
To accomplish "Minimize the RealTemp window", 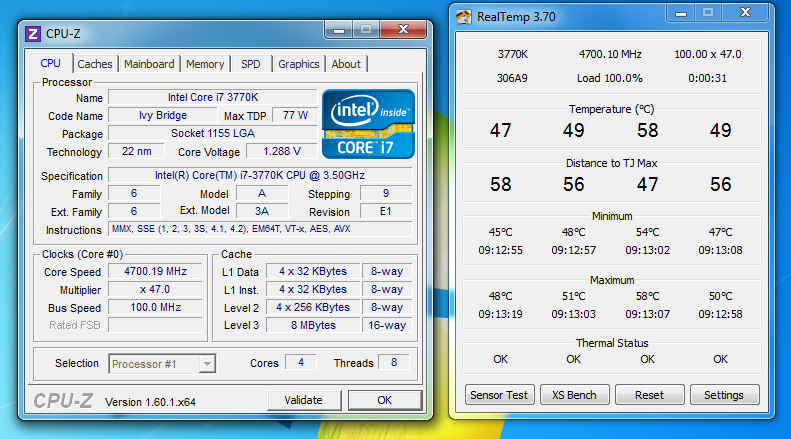I will point(681,13).
